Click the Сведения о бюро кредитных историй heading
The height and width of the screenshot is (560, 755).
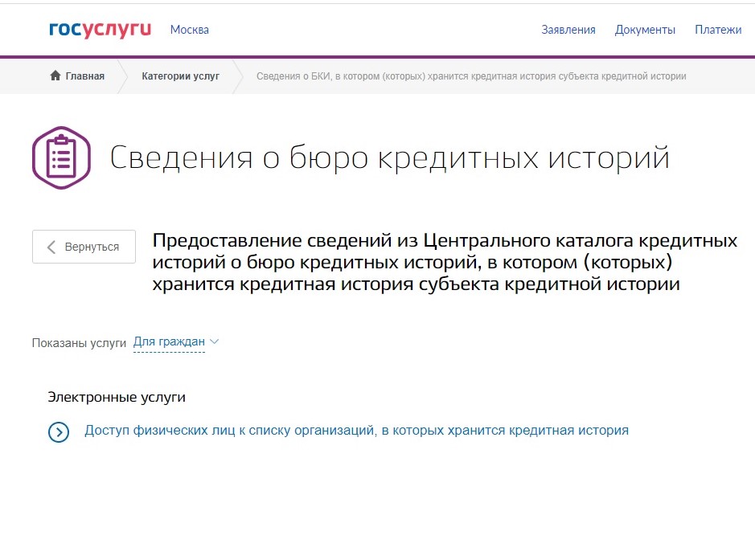[x=389, y=158]
